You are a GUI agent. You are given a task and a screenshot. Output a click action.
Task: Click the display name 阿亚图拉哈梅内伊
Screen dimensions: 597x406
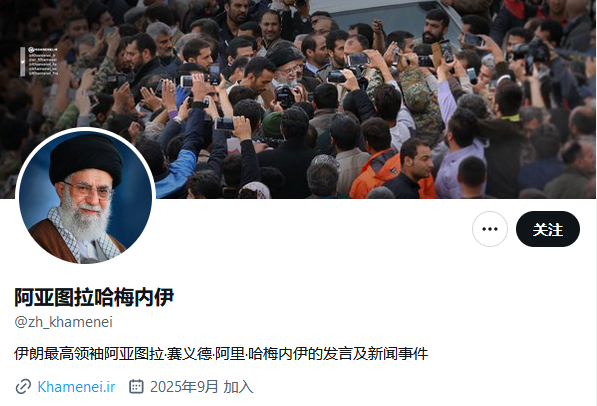coord(94,297)
